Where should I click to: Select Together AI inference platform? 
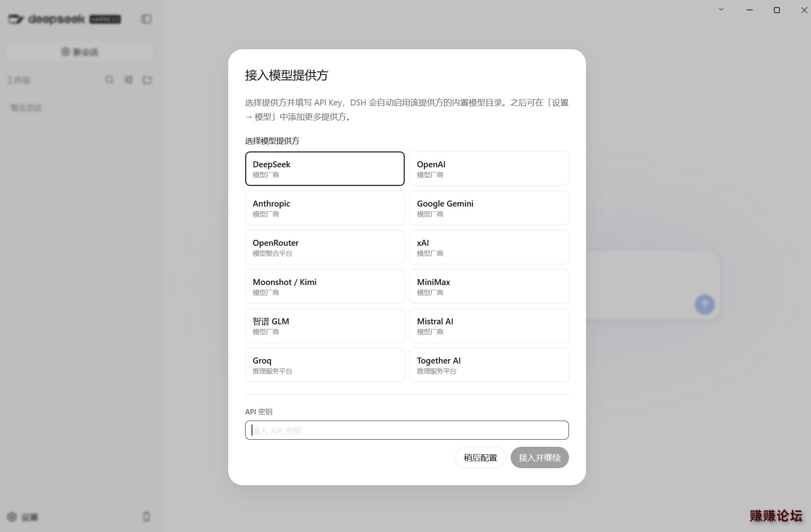pos(489,365)
